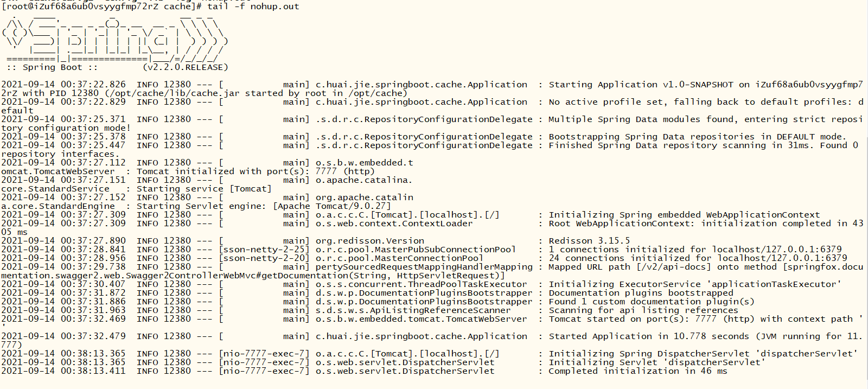Click 'Tomcat started on port(s): 7777' message
Viewport: 868px width, 389px height.
click(633, 319)
